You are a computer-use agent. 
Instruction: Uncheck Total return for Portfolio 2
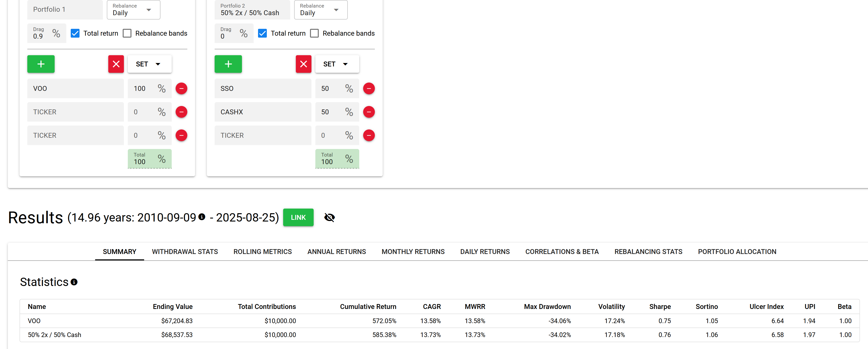coord(262,33)
